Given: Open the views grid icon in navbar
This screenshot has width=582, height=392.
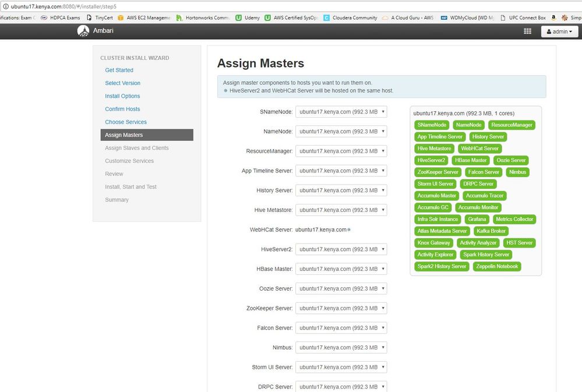Looking at the screenshot, I should [527, 31].
